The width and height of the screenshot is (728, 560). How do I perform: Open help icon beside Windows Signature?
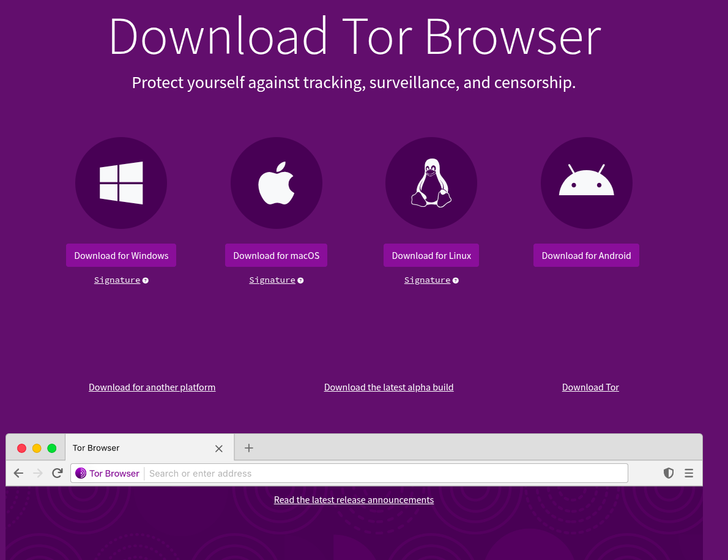pyautogui.click(x=146, y=280)
